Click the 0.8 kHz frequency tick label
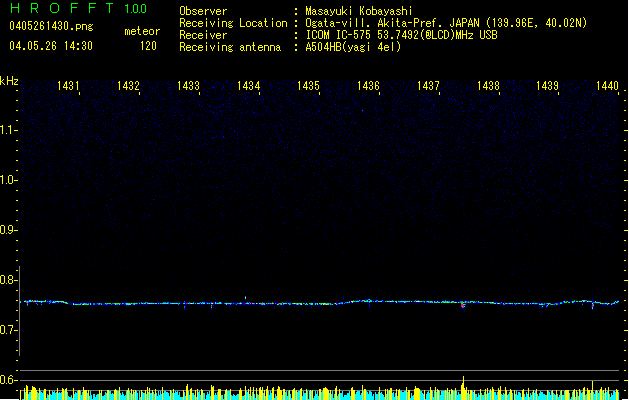This screenshot has height=400, width=629. click(8, 280)
